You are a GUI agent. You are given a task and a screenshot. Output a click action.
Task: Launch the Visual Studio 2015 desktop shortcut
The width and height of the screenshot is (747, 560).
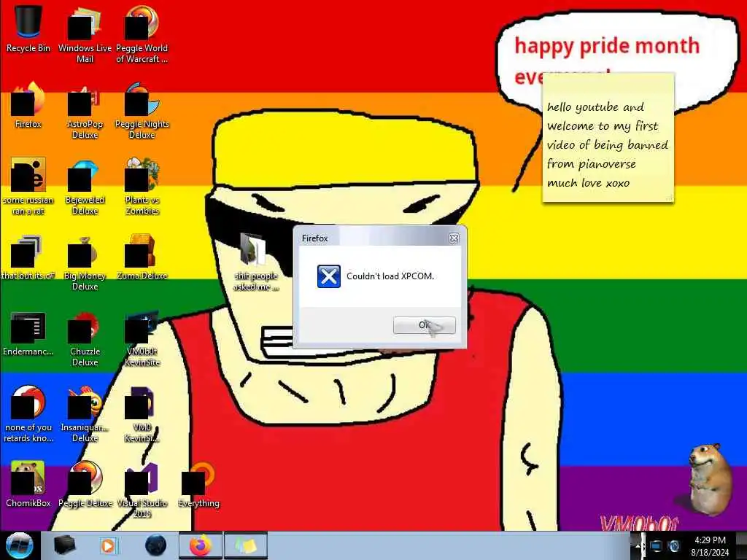pos(142,491)
